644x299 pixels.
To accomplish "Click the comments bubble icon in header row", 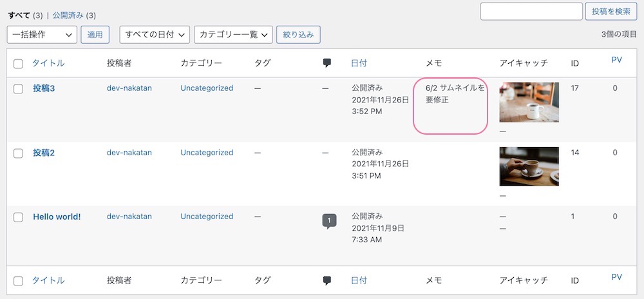I will coord(327,63).
